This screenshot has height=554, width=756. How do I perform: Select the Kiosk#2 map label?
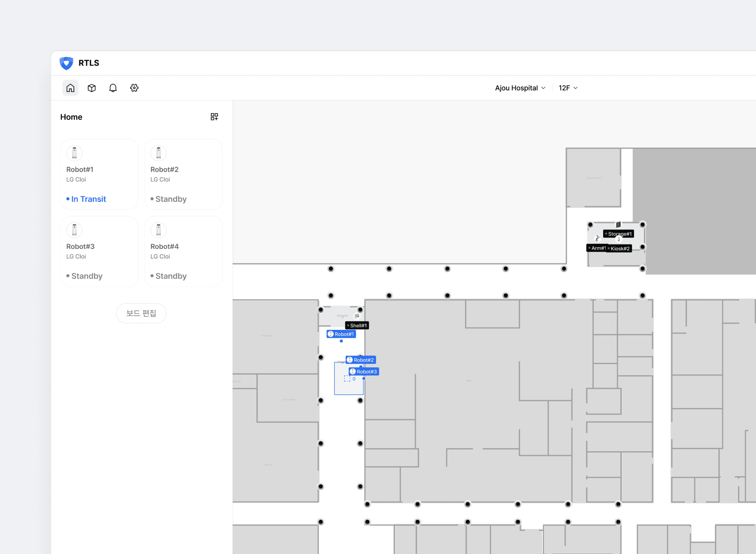pos(619,249)
